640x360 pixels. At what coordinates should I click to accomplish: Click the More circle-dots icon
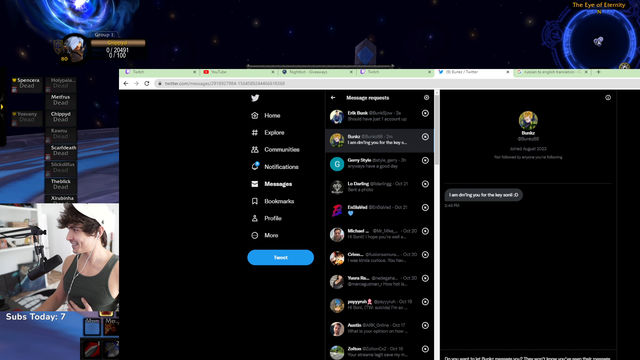click(x=255, y=236)
